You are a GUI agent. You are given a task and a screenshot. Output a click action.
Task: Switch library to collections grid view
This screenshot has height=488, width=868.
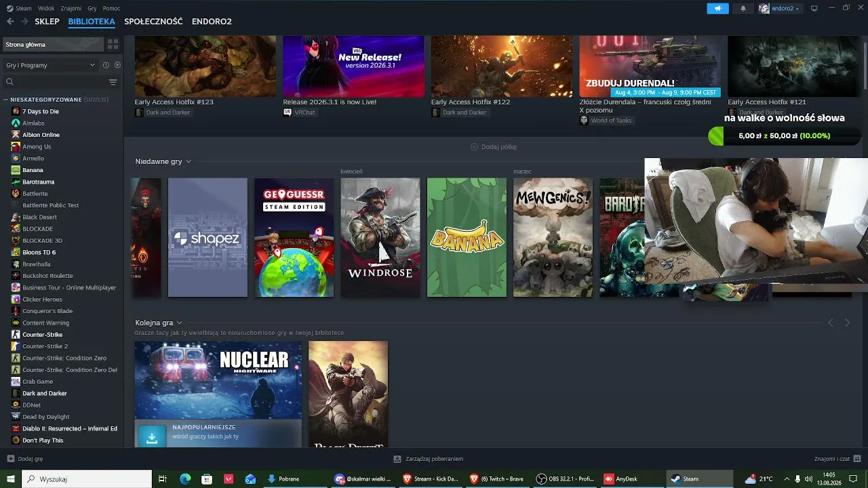tap(113, 44)
